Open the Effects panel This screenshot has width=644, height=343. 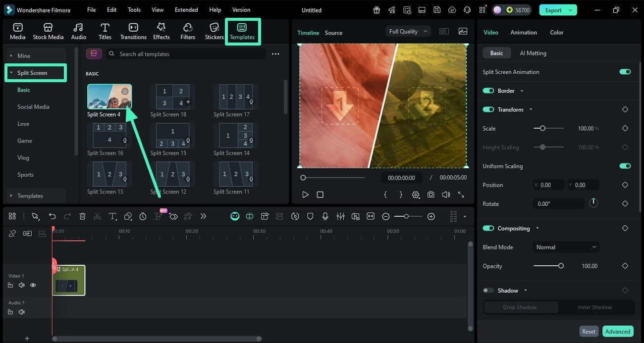pyautogui.click(x=161, y=30)
